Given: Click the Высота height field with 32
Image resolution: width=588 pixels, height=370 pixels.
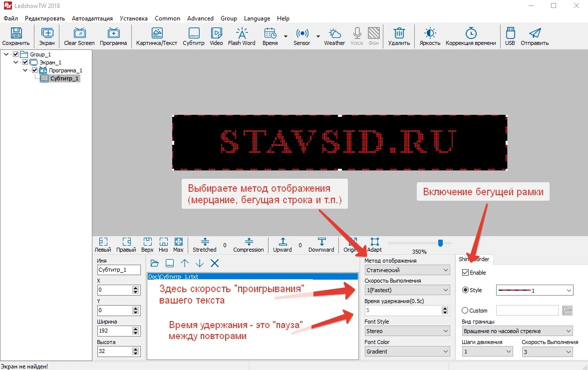Looking at the screenshot, I should tap(115, 351).
